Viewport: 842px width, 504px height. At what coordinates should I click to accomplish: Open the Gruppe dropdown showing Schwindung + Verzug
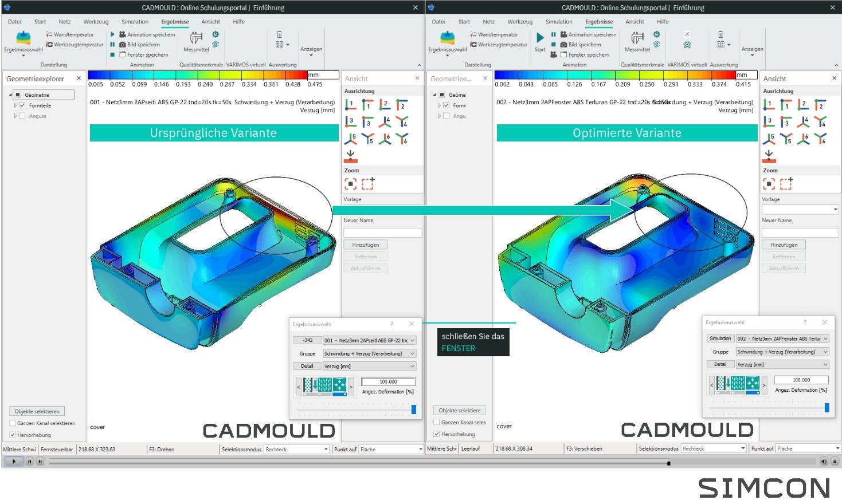pyautogui.click(x=369, y=353)
